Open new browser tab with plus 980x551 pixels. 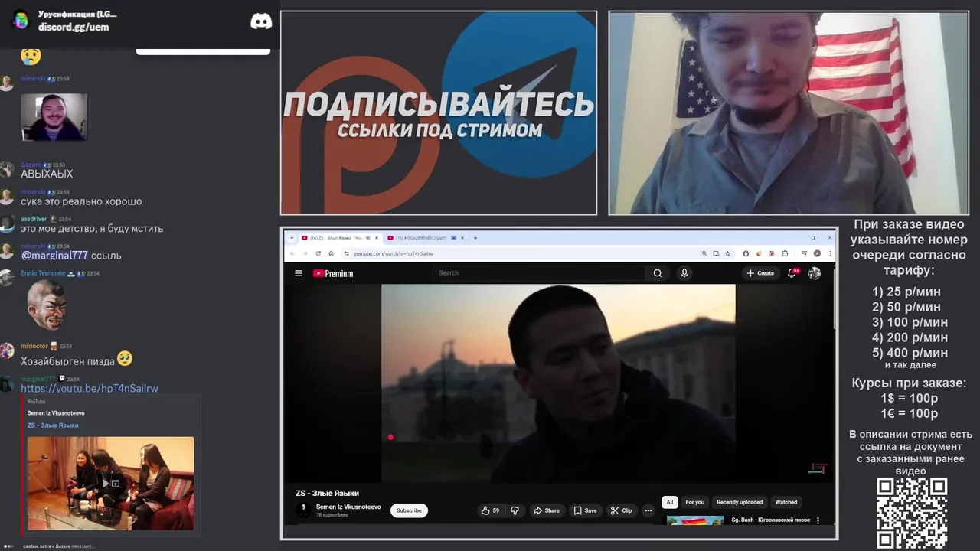click(475, 238)
